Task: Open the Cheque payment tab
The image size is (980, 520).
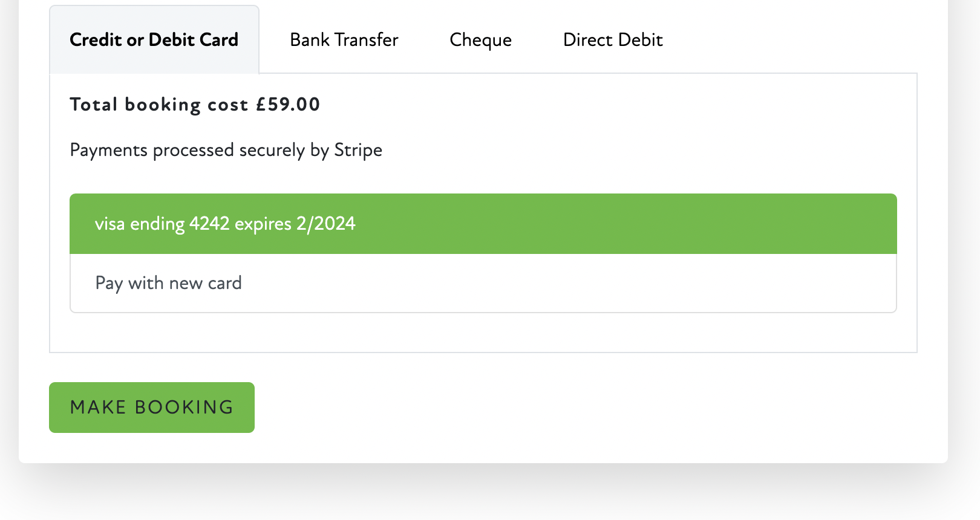Action: point(480,40)
